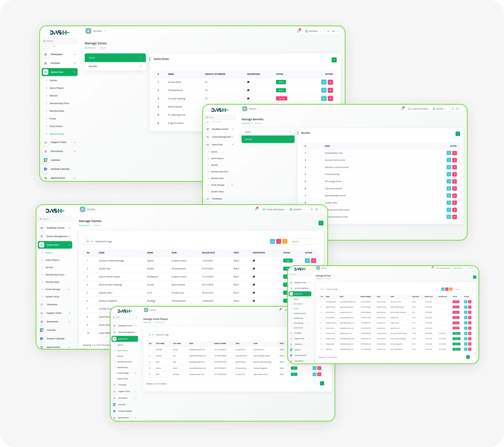Image resolution: width=504 pixels, height=447 pixels.
Task: Click Create Workspace in Manage Benefits header
Action: point(418,109)
